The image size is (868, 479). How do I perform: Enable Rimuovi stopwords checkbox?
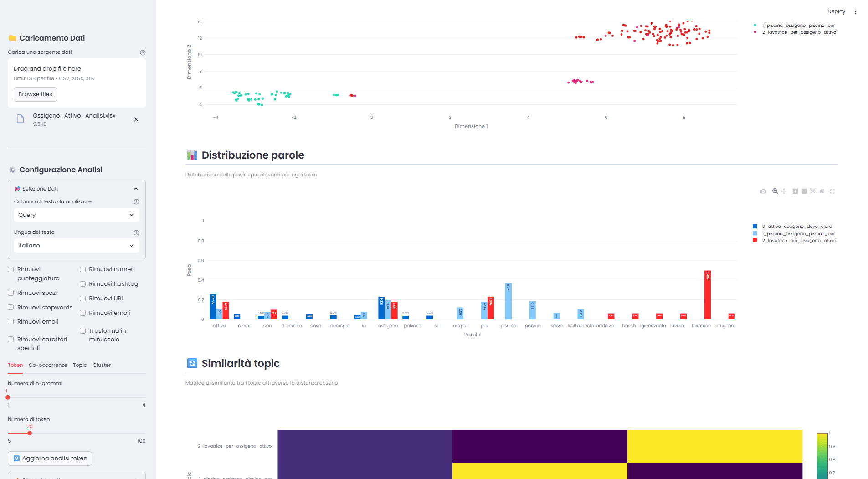tap(11, 308)
